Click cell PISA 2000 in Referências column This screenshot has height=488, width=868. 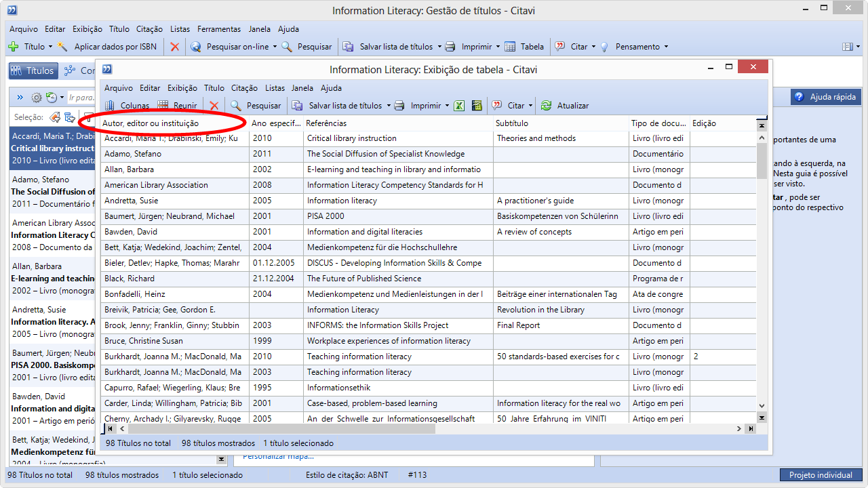(398, 216)
